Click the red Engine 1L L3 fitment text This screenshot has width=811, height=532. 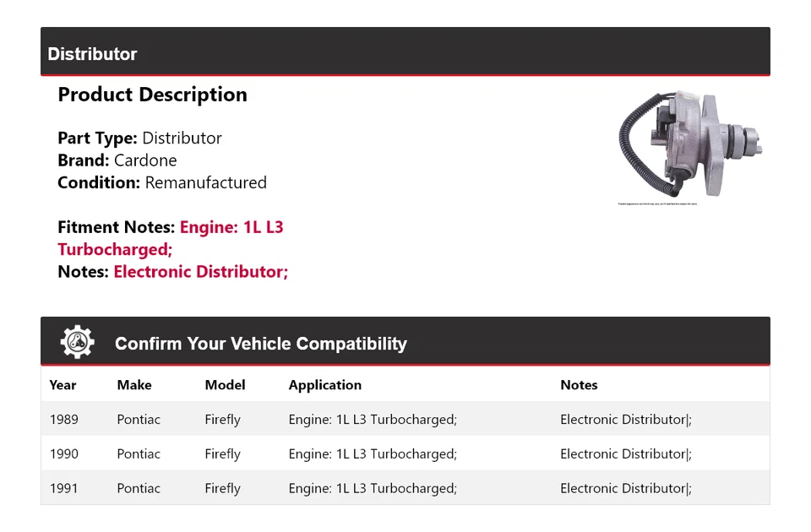(x=231, y=227)
